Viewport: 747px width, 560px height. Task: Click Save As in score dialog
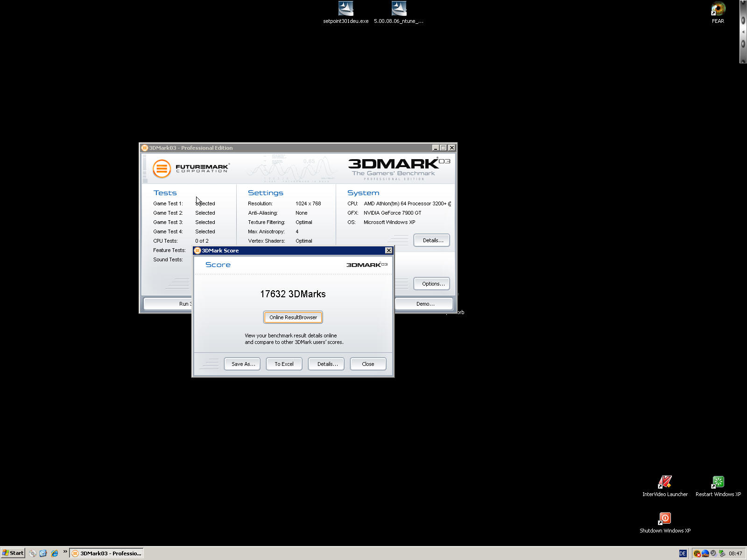242,364
